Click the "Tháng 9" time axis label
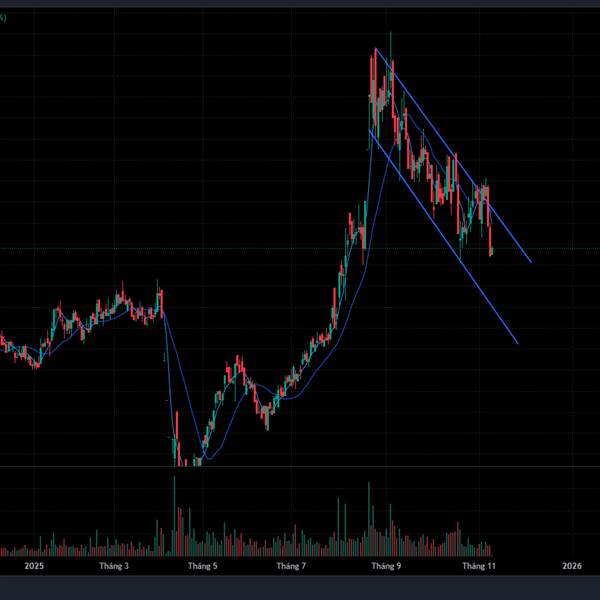 pos(386,566)
